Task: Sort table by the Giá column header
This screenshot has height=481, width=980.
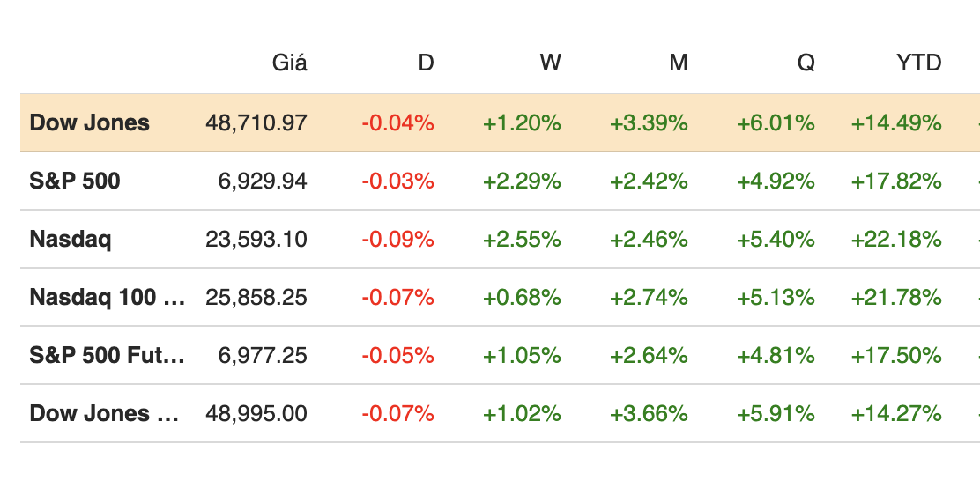Action: [290, 63]
